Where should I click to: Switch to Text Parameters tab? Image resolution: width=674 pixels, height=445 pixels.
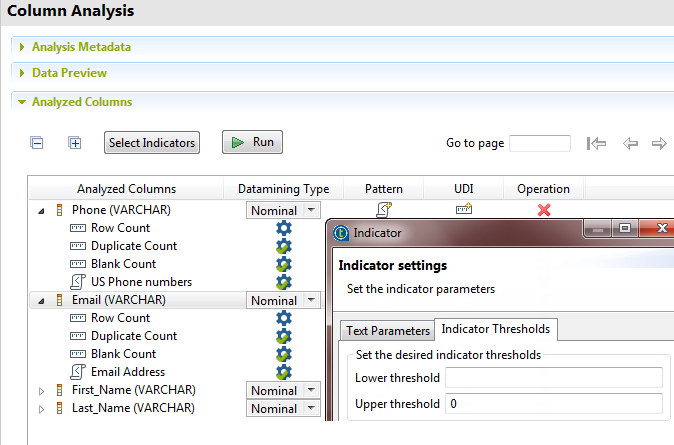(x=388, y=330)
